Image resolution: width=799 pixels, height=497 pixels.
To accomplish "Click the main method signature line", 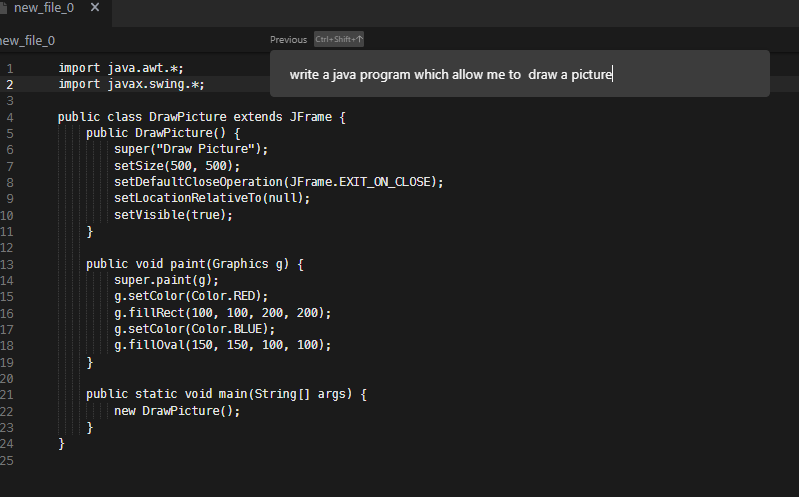I will click(x=226, y=394).
